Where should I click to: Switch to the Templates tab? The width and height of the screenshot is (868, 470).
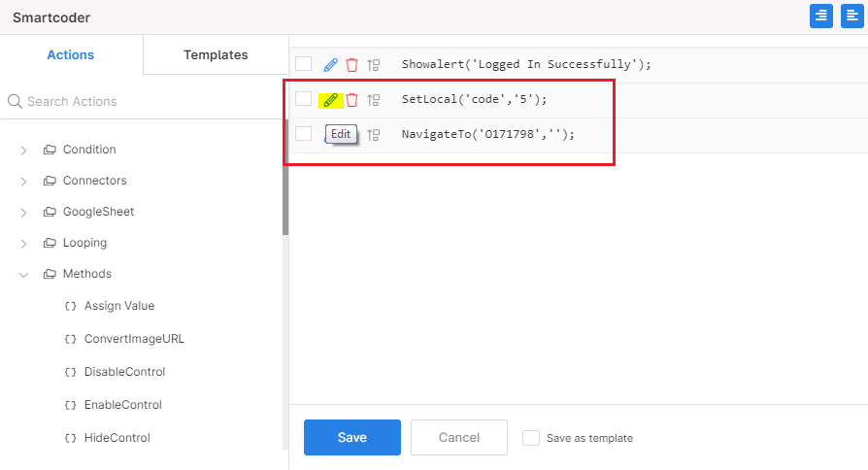pos(216,54)
